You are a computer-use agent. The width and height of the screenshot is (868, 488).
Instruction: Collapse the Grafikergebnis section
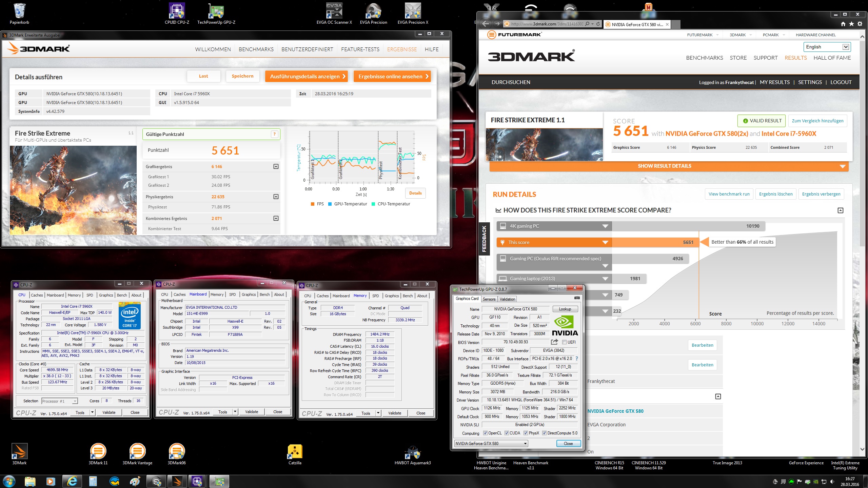(x=276, y=166)
